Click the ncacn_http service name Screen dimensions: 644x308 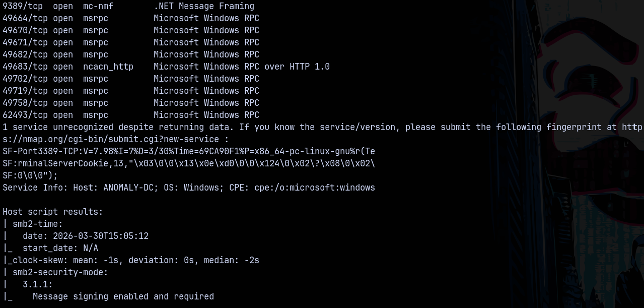coord(108,67)
